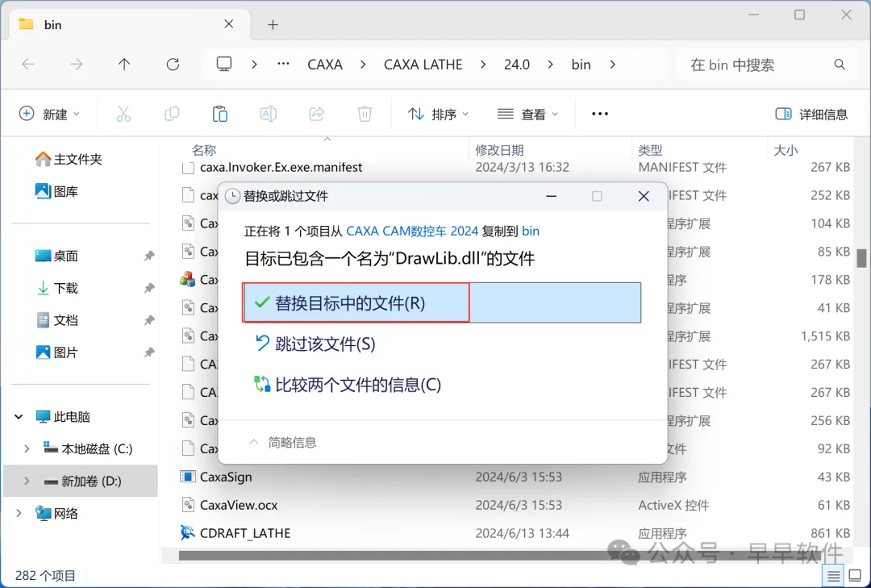Expand the chevron after CAXA LATHE in breadcrumb
The width and height of the screenshot is (871, 588).
483,65
